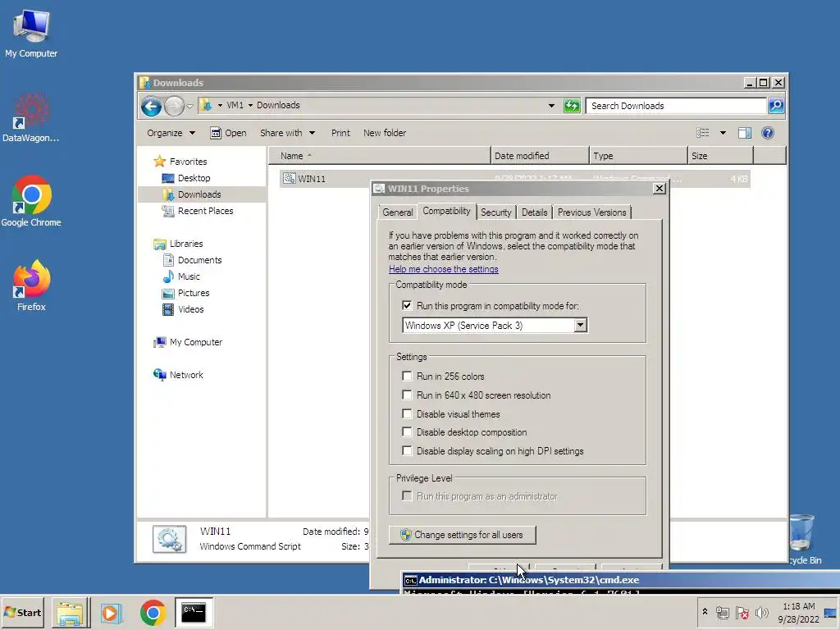Switch to the Security tab
The height and width of the screenshot is (630, 840).
click(495, 212)
